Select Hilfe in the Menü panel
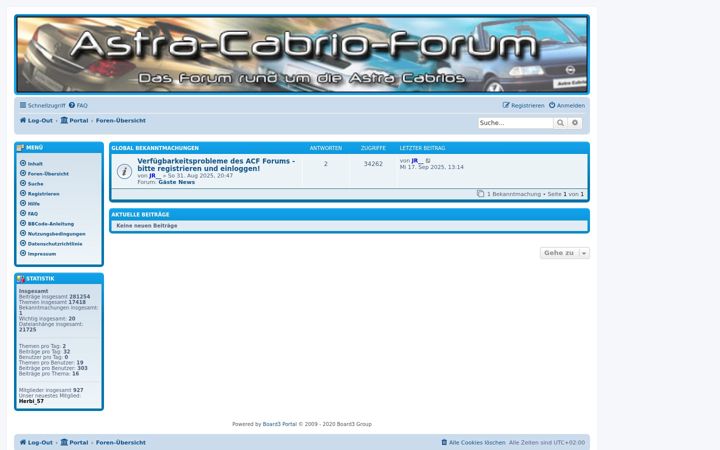 34,204
